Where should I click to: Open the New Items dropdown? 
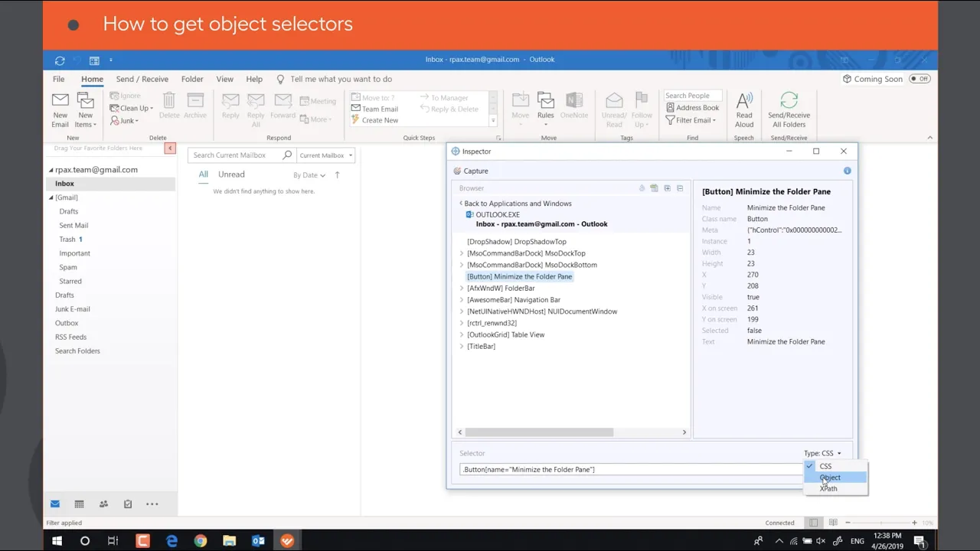pos(85,109)
